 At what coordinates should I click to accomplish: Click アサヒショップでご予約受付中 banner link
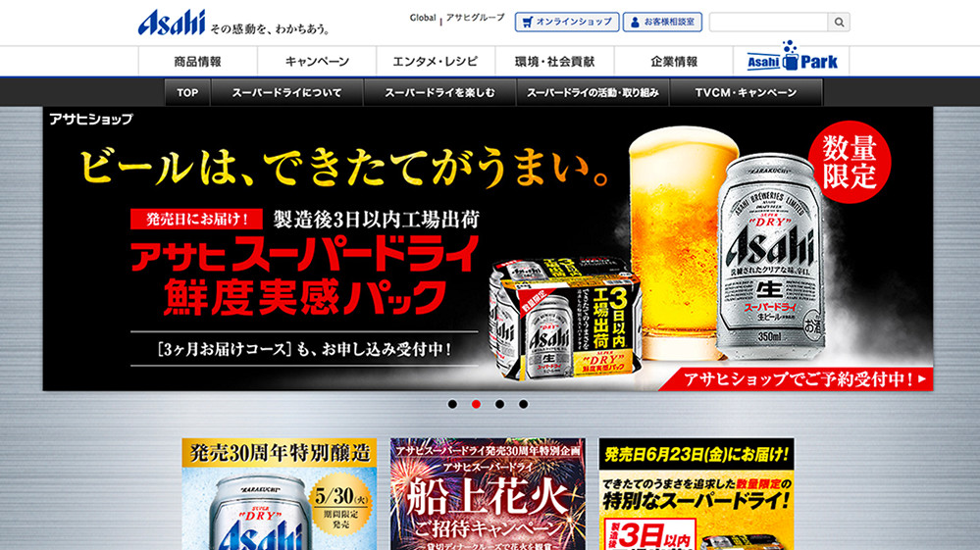(799, 379)
